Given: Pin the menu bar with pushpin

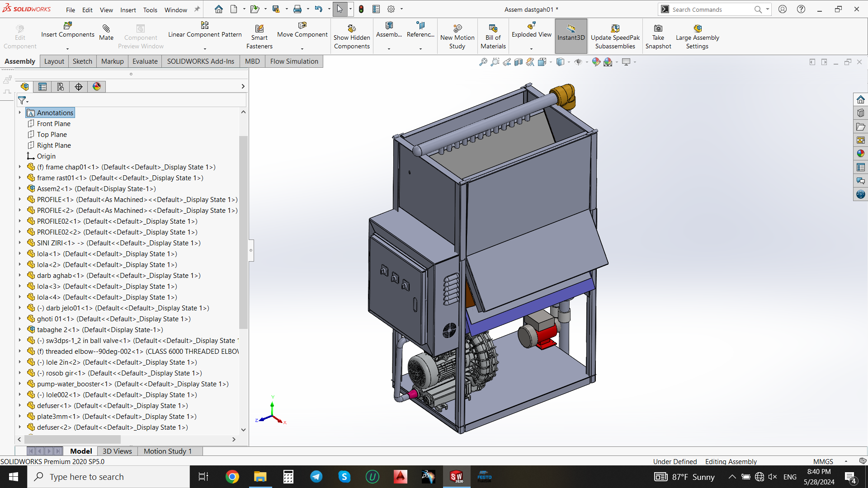Looking at the screenshot, I should (x=197, y=9).
